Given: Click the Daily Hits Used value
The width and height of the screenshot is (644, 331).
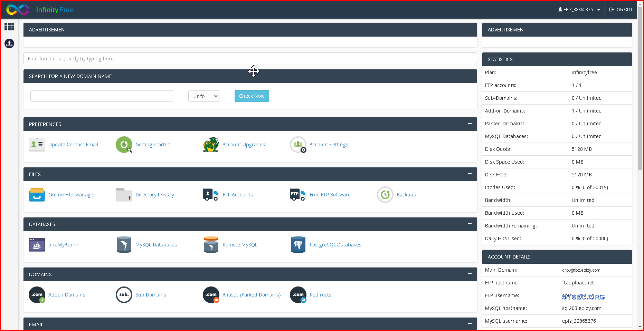Looking at the screenshot, I should [x=590, y=238].
